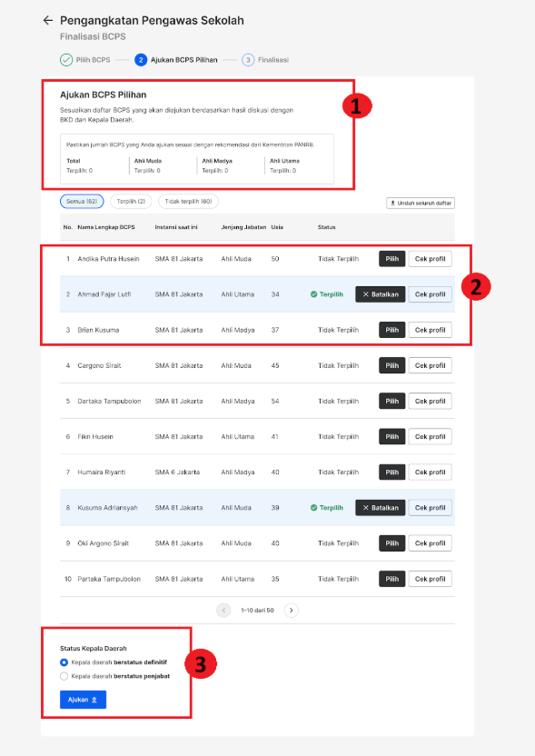Click green Terpilih check for Ahmad Fajar Lutfi

point(313,294)
